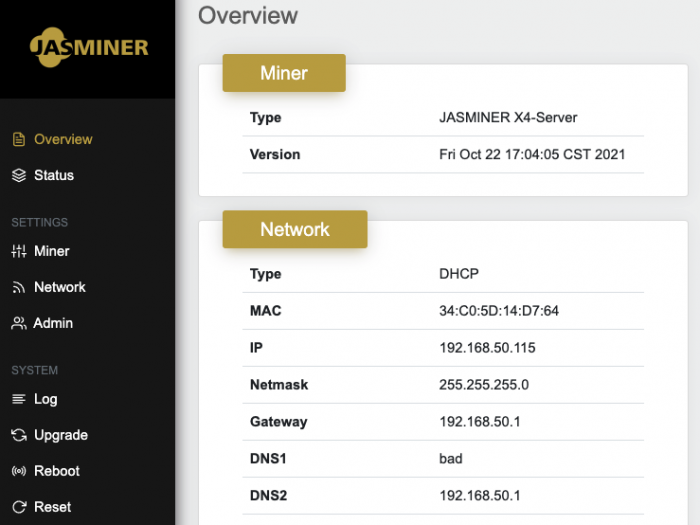Click the DNS1 row label

268,459
